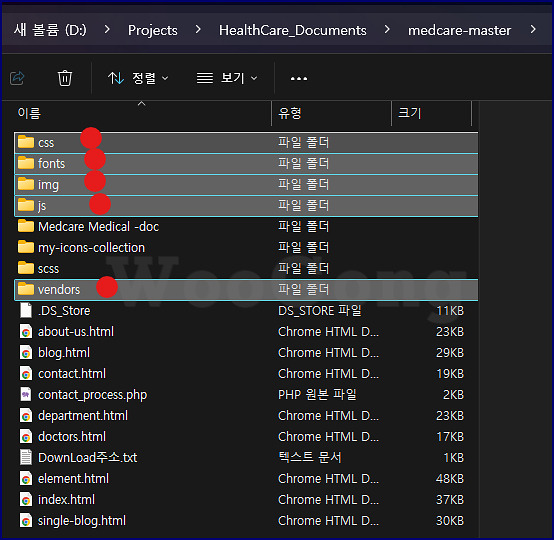The image size is (554, 540).
Task: Sort by 유형 column header
Action: 289,113
